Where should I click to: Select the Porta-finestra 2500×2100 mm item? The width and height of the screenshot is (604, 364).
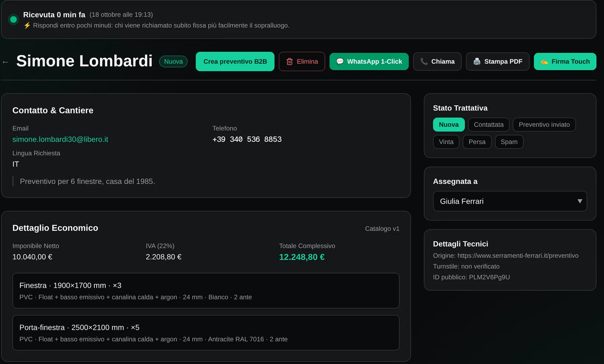[x=206, y=332]
